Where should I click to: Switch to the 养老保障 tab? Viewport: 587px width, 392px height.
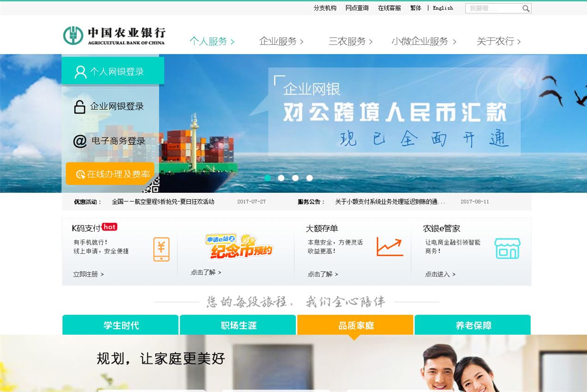point(473,325)
